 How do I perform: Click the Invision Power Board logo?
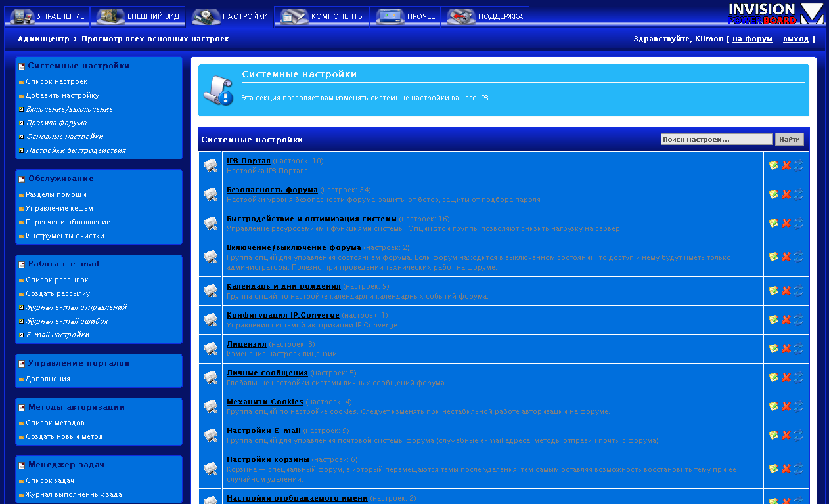pos(775,13)
